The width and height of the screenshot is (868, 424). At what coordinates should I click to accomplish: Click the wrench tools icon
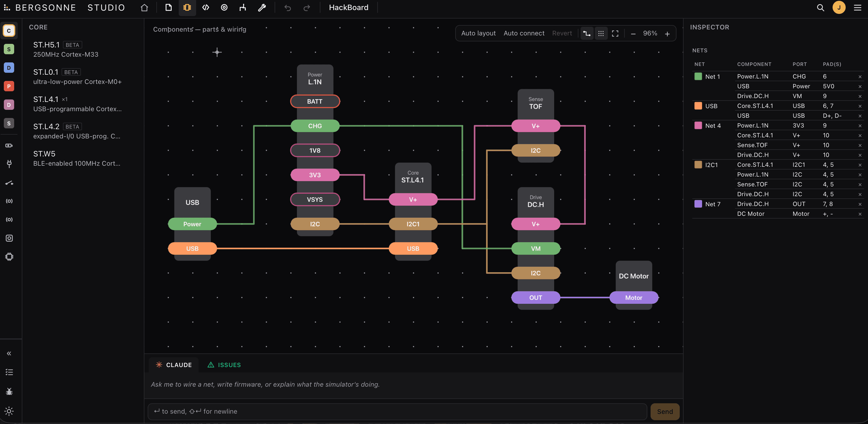(x=262, y=7)
